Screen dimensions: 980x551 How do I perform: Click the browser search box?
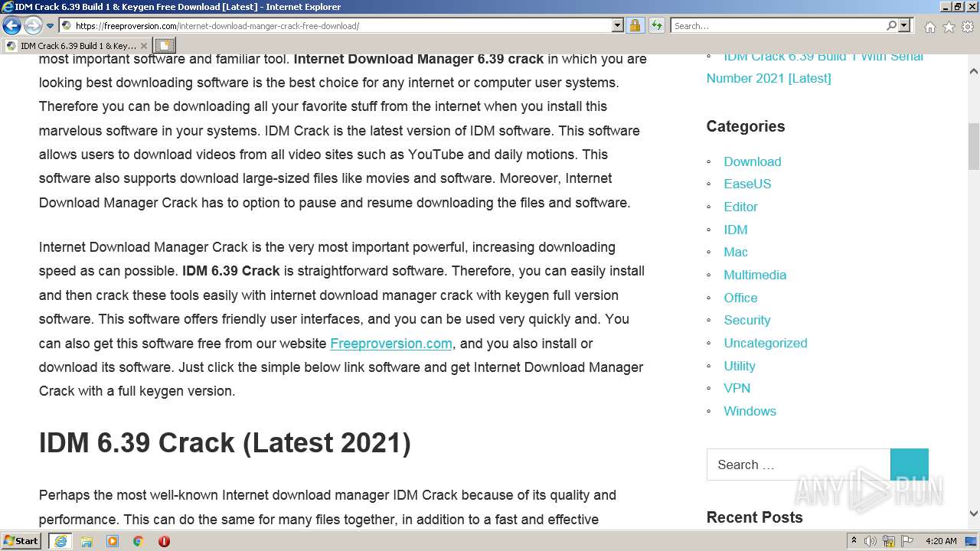(778, 26)
